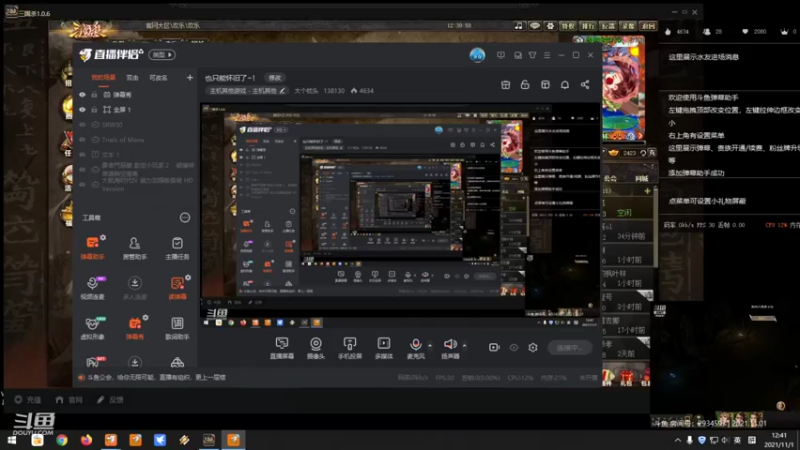Click 修改 to edit stream title
Viewport: 800px width, 450px height.
(275, 78)
